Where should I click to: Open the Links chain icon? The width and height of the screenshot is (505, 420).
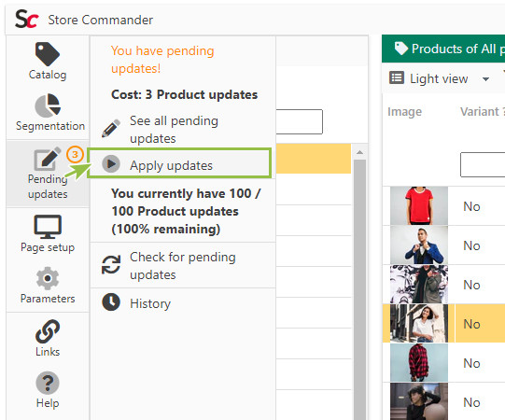[x=48, y=331]
